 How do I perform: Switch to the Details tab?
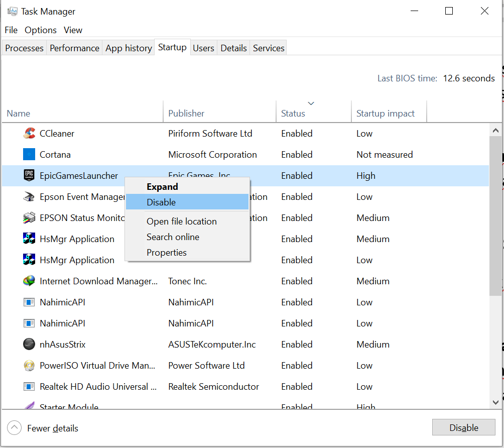(x=234, y=48)
